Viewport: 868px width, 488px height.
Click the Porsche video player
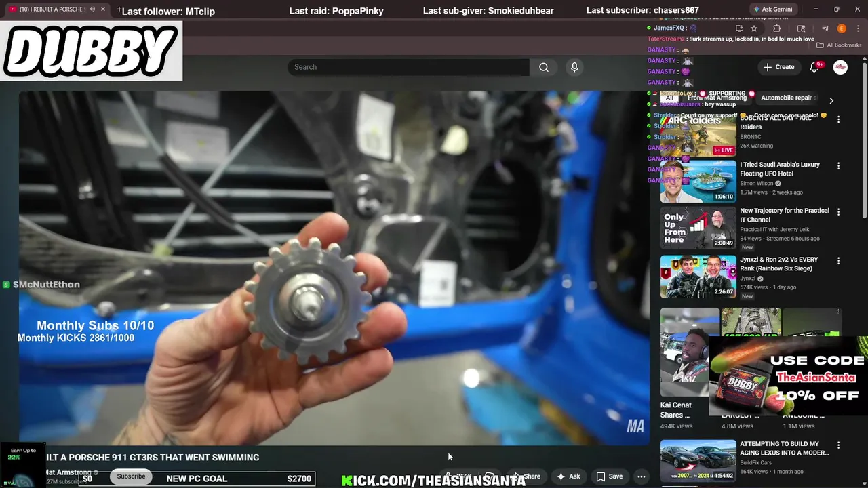(334, 268)
